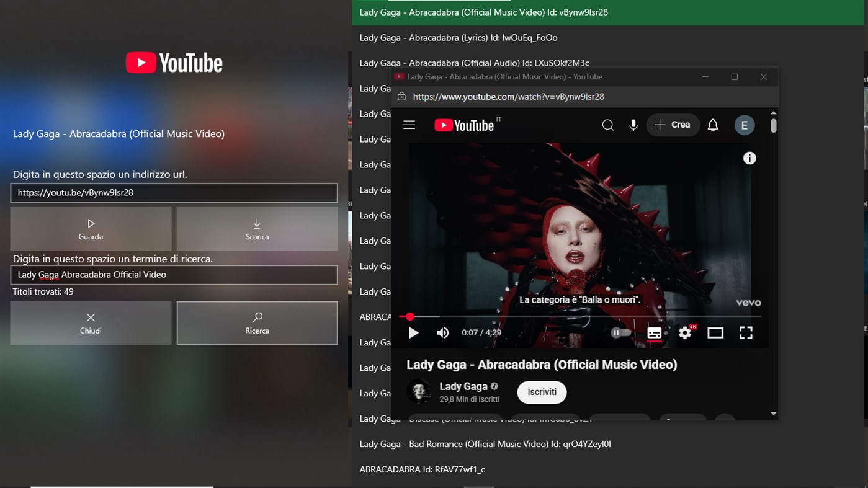Click the voice search microphone icon
The height and width of the screenshot is (488, 868).
(x=633, y=125)
